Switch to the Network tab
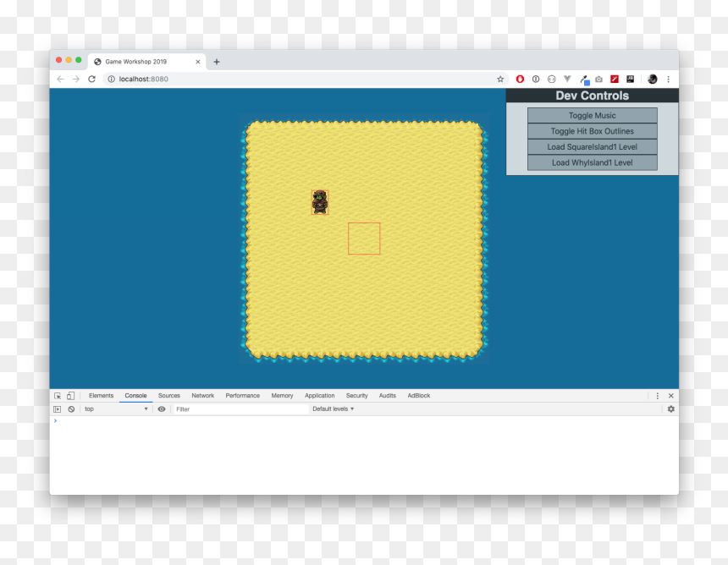Screen dimensions: 728x565 tap(203, 396)
